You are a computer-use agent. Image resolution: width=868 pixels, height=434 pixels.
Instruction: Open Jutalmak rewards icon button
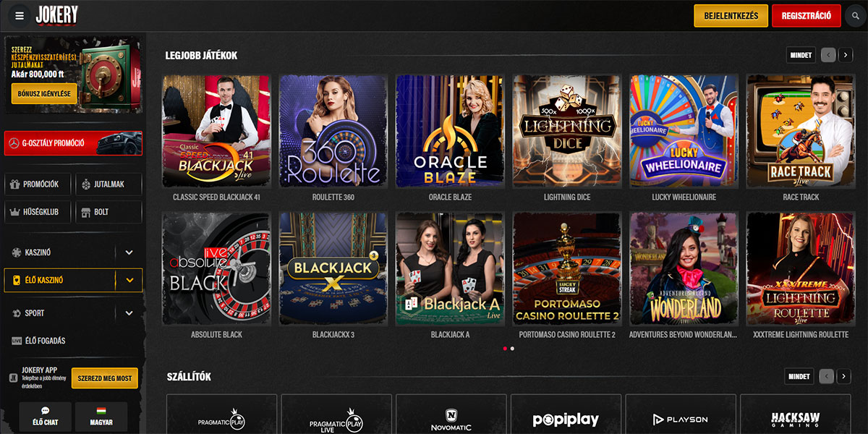[109, 184]
